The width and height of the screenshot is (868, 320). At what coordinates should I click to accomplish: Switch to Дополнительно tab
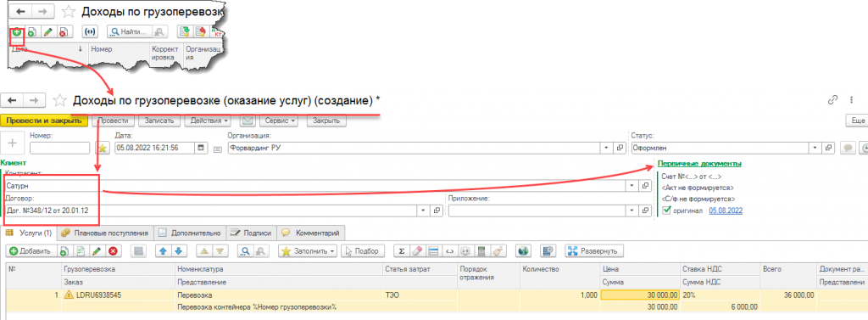[190, 233]
